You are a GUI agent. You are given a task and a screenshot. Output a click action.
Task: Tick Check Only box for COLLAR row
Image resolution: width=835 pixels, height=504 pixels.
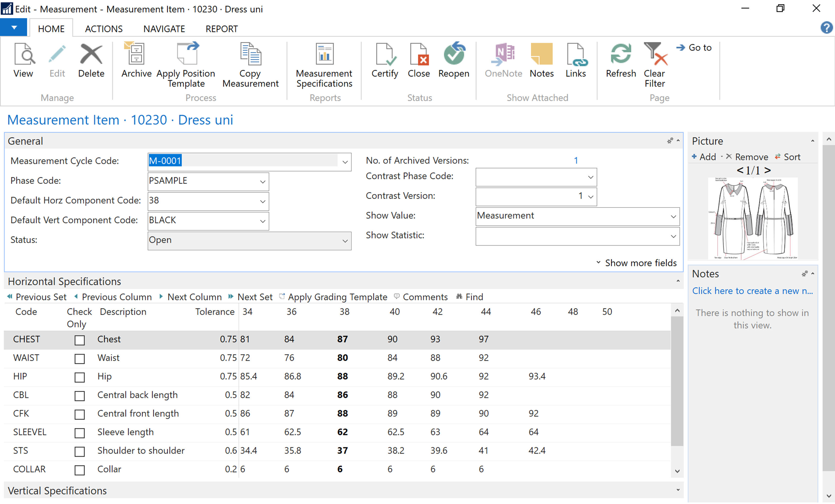click(80, 470)
